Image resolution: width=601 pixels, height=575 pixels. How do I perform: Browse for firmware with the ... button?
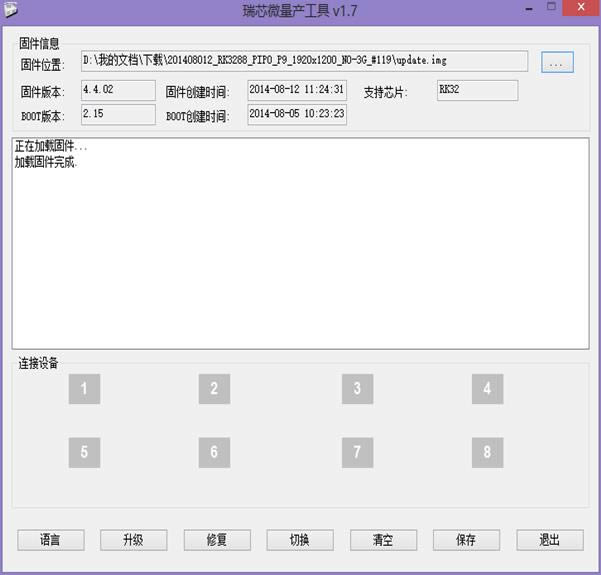[x=557, y=62]
